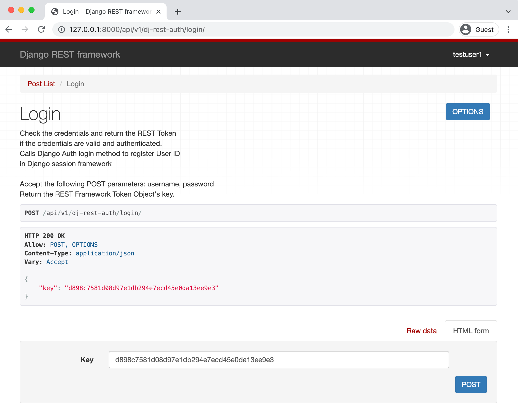
Task: Click the returned token key value in JSON
Action: click(141, 288)
